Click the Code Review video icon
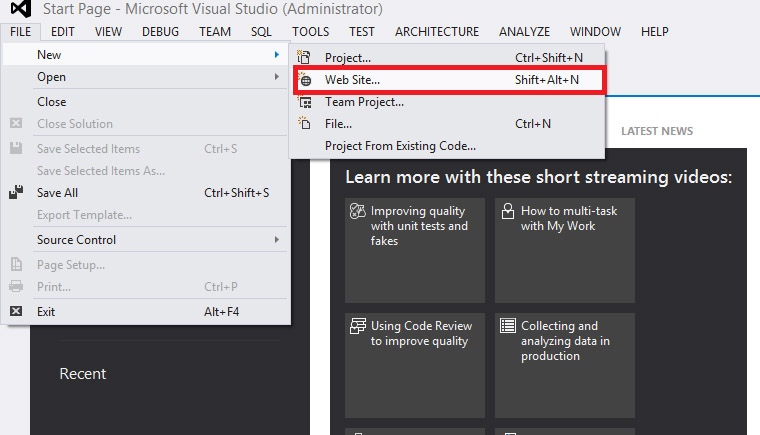The image size is (760, 435). 358,326
